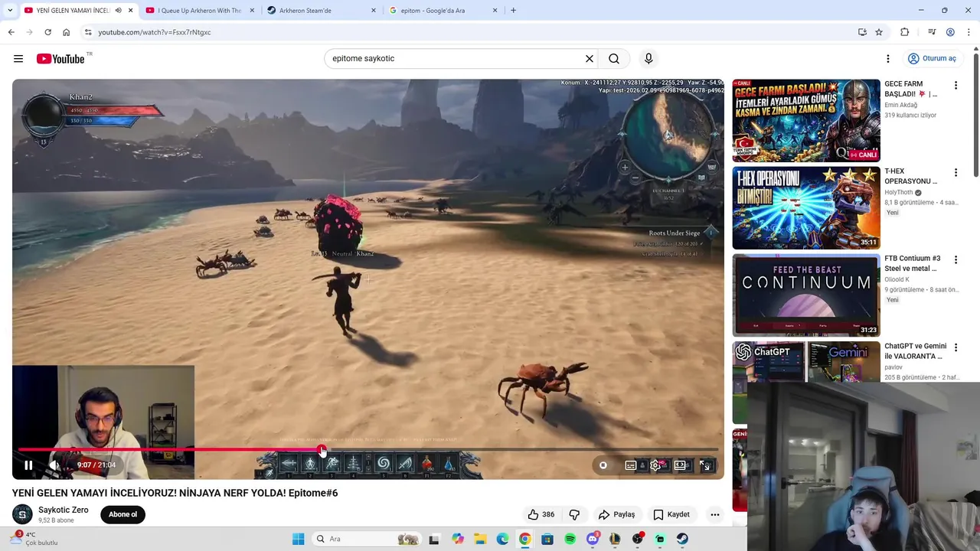The width and height of the screenshot is (980, 551).
Task: Open options for the T-HEX OPERASYONU video
Action: (955, 172)
